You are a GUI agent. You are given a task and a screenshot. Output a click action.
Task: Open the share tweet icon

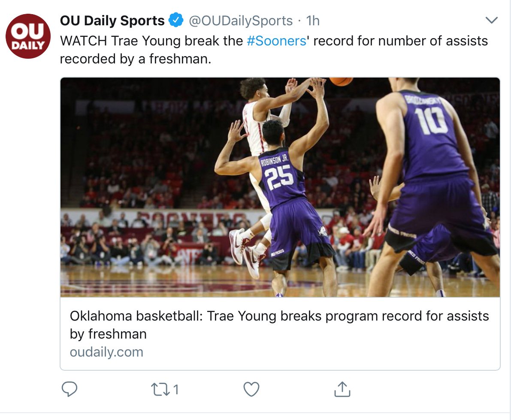coord(342,389)
